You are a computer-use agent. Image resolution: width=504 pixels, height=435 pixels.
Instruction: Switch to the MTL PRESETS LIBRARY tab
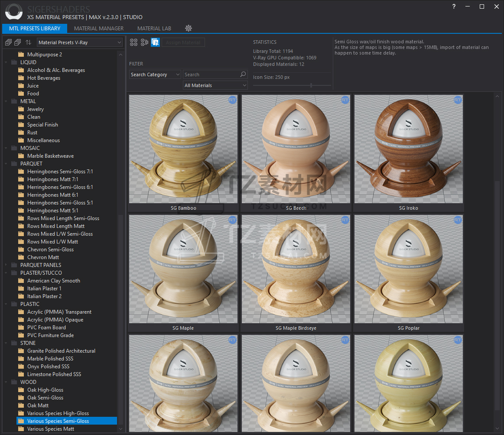tap(35, 28)
